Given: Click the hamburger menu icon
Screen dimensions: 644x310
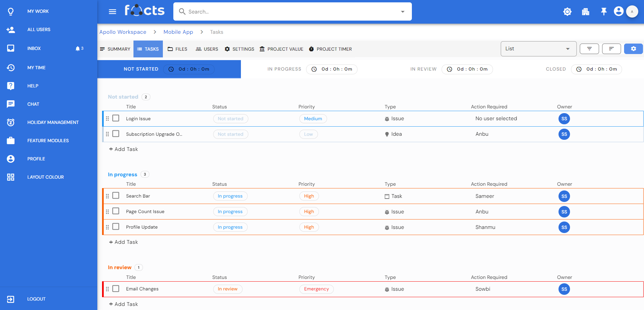Looking at the screenshot, I should (113, 12).
